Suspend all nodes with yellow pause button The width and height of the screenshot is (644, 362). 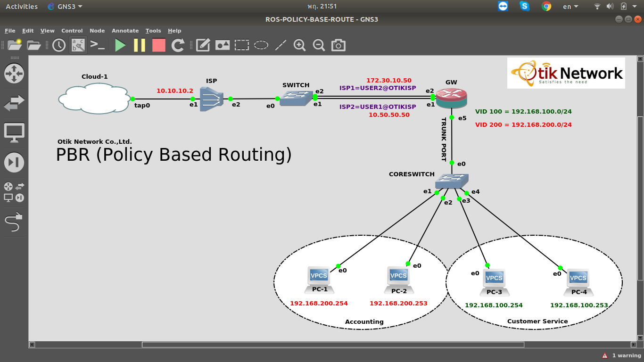pos(140,45)
